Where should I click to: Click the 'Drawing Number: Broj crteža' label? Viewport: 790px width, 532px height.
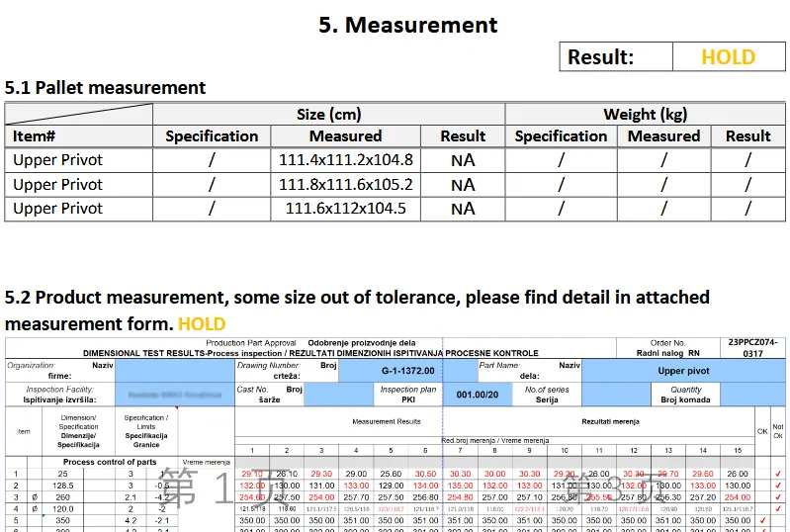point(287,370)
